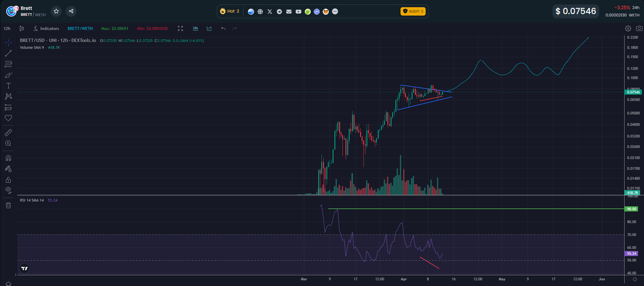Open the 12h timeframe selector
This screenshot has width=644, height=286.
pyautogui.click(x=7, y=28)
